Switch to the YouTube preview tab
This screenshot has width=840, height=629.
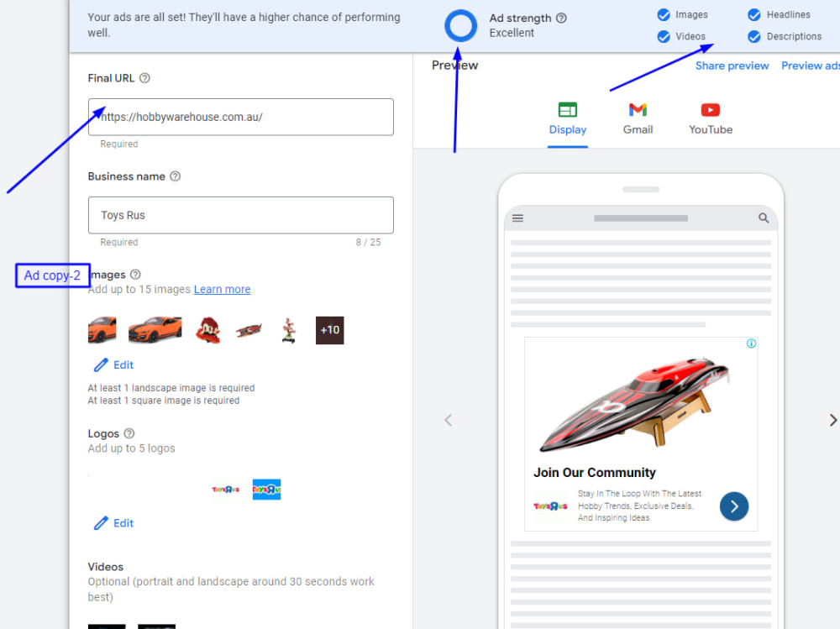coord(711,119)
